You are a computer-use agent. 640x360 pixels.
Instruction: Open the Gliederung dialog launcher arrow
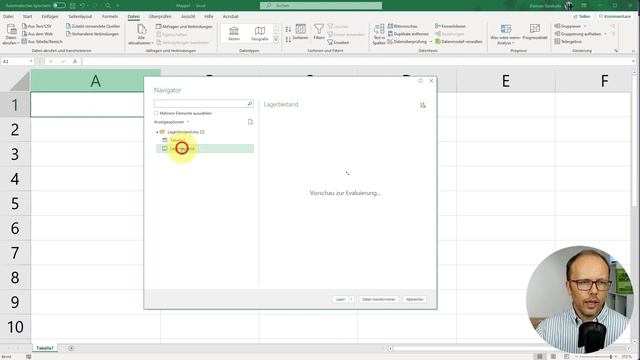coord(616,51)
